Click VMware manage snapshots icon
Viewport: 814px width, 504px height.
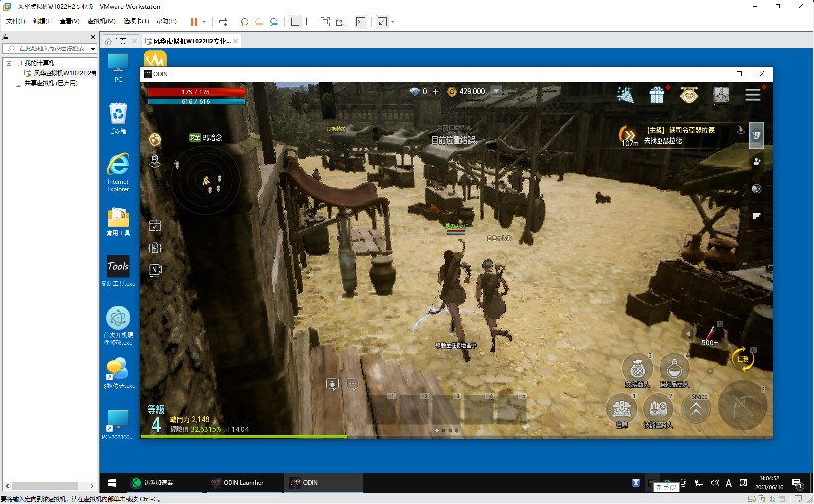tap(274, 22)
